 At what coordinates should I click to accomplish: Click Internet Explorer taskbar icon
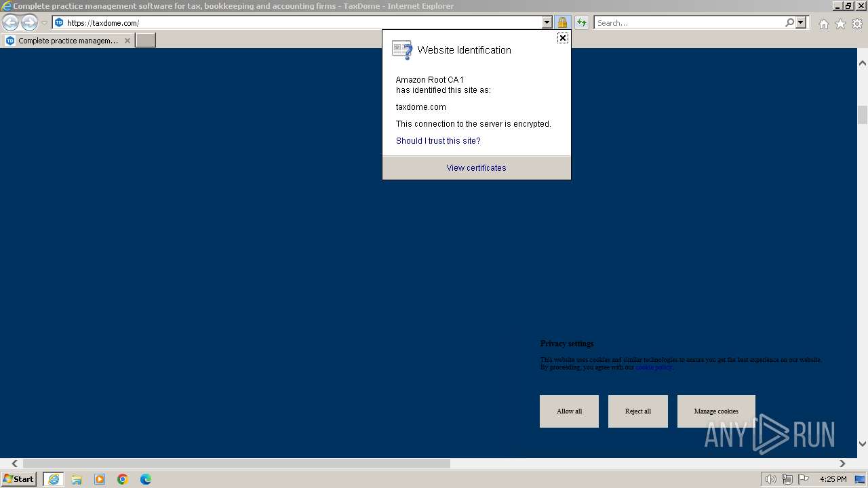53,479
